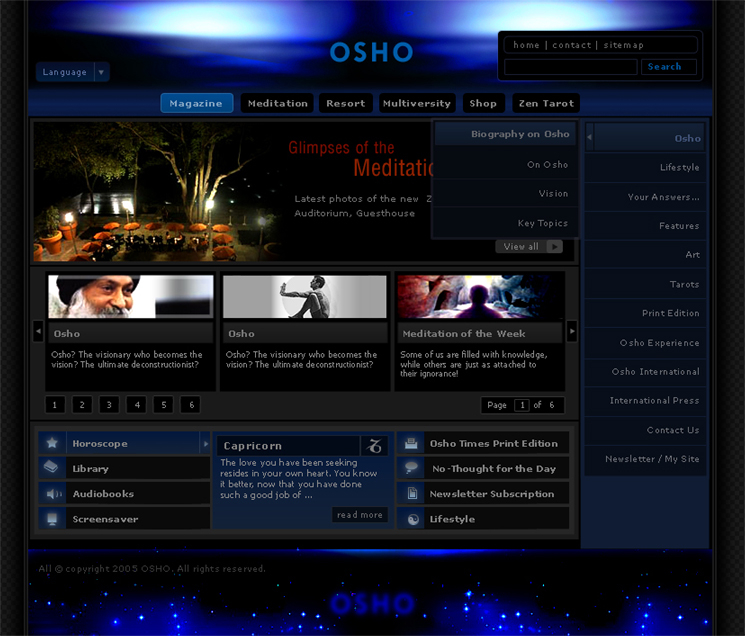Click the Capricorn zodiac symbol icon

pos(374,446)
